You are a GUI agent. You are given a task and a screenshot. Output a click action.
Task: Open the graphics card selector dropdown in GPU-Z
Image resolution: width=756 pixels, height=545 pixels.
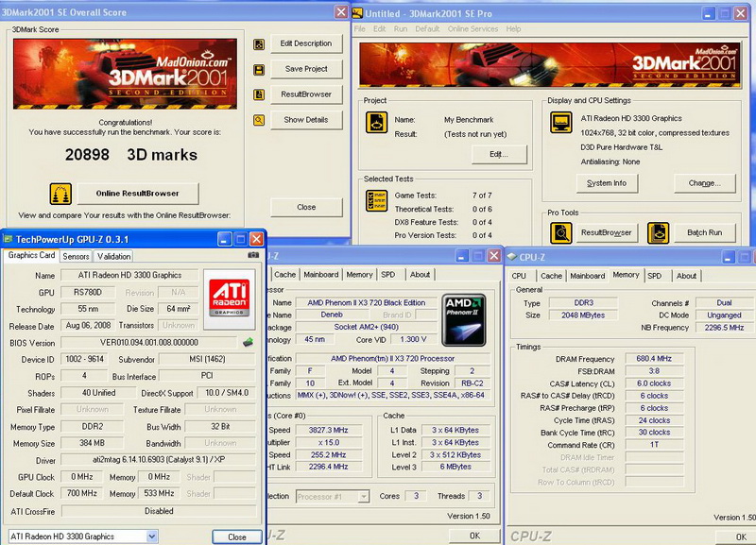point(151,536)
